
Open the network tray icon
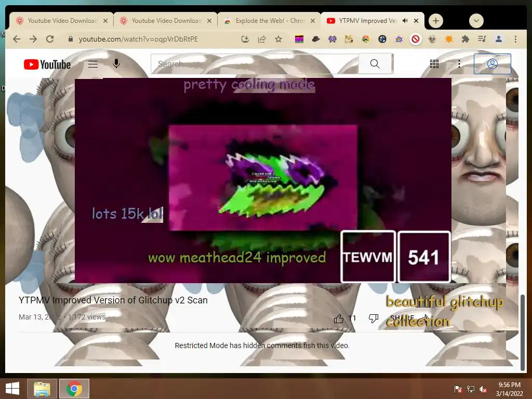471,389
